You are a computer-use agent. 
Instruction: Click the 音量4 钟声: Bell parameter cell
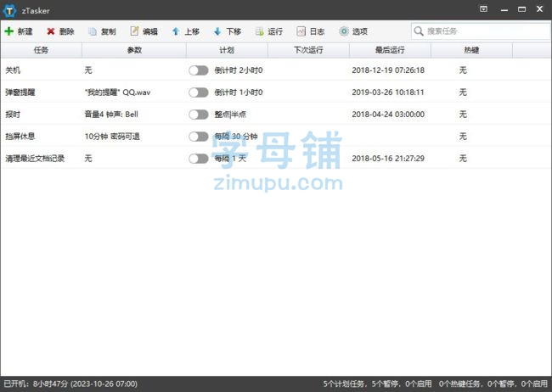click(111, 115)
